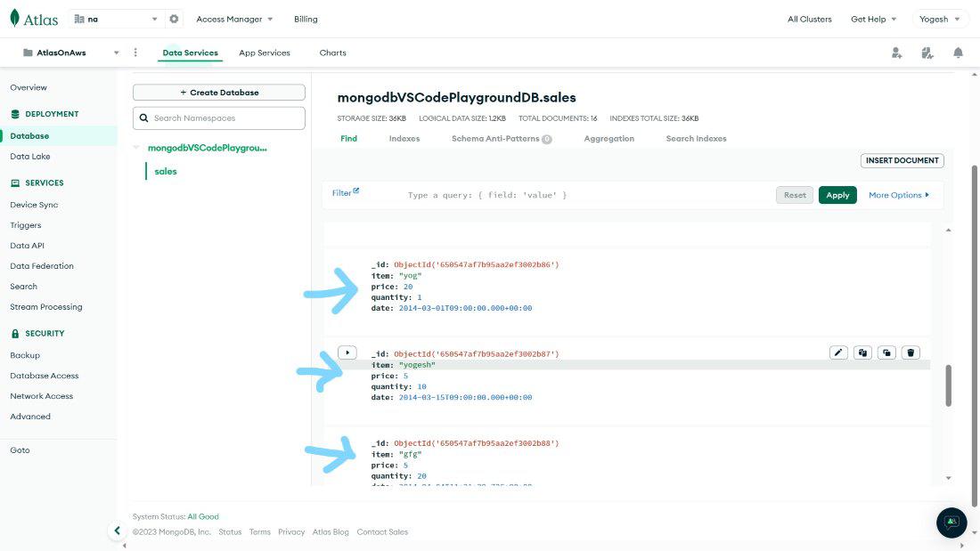This screenshot has width=980, height=551.
Task: Delete the yogesh document with trash icon
Action: pyautogui.click(x=911, y=353)
